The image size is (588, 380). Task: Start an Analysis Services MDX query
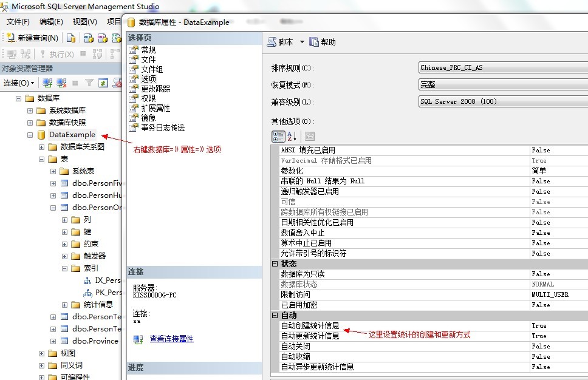click(89, 38)
